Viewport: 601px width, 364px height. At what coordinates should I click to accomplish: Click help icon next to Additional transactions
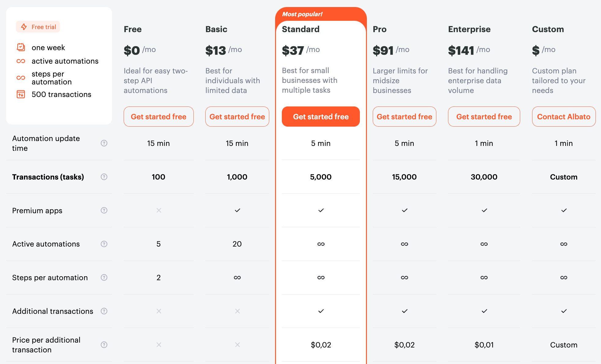click(x=104, y=311)
